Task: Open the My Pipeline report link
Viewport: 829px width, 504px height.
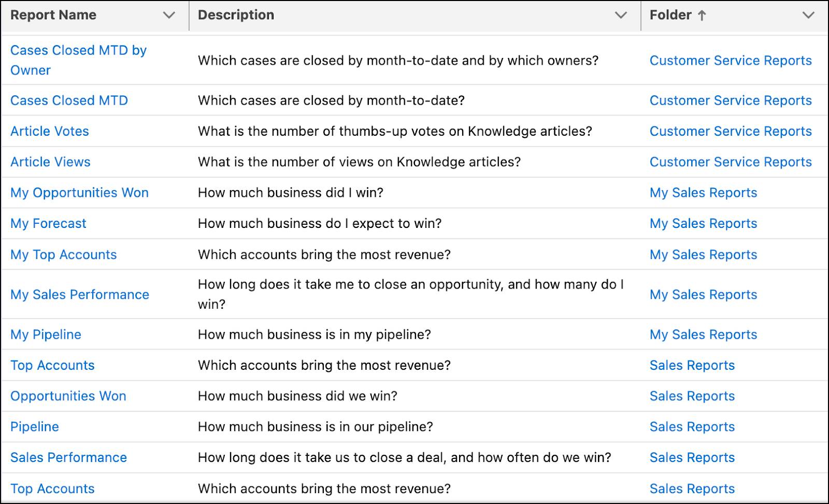Action: [x=46, y=335]
